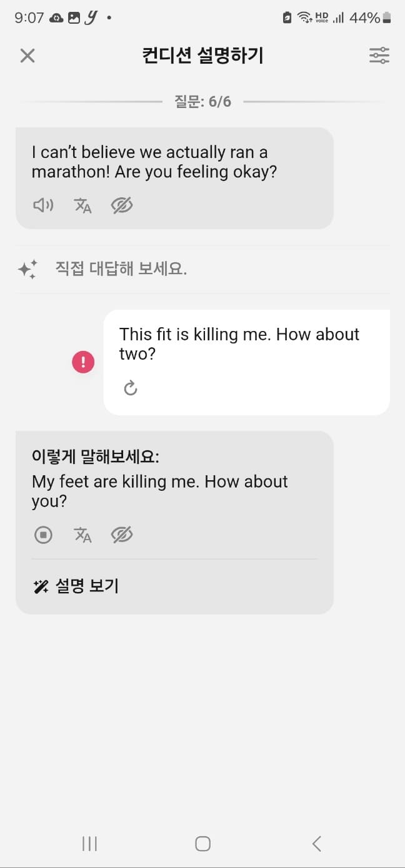This screenshot has height=868, width=405.
Task: Show translation for the suggested answer
Action: tap(83, 535)
